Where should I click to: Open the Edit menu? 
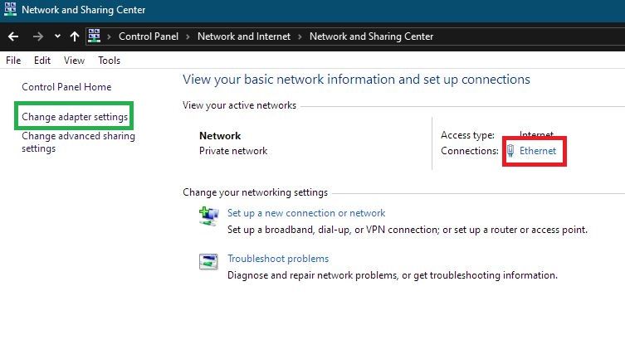point(42,61)
